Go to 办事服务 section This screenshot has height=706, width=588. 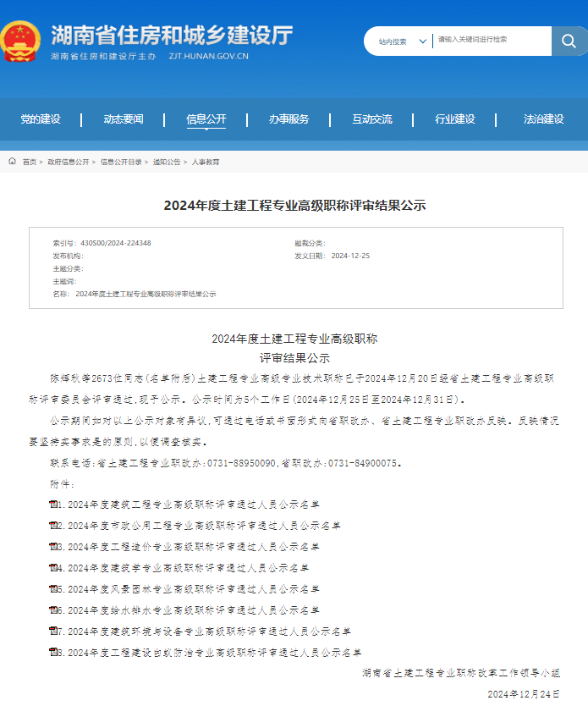coord(289,119)
